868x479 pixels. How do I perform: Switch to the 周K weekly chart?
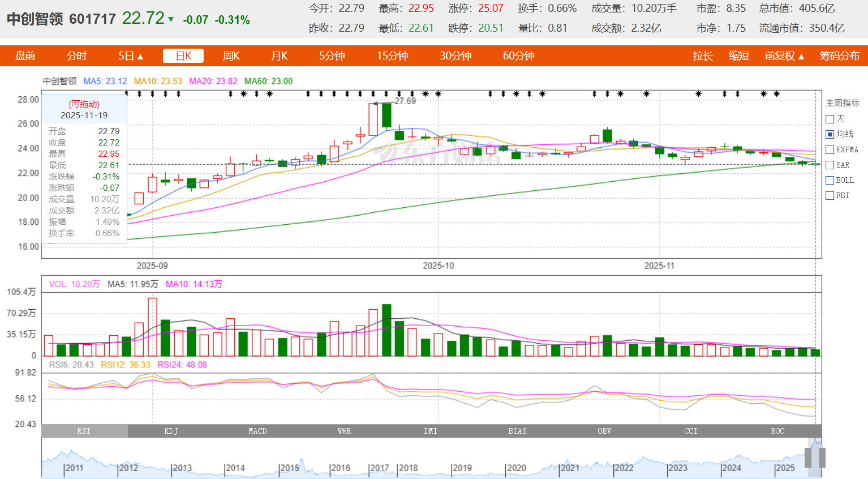[x=231, y=56]
